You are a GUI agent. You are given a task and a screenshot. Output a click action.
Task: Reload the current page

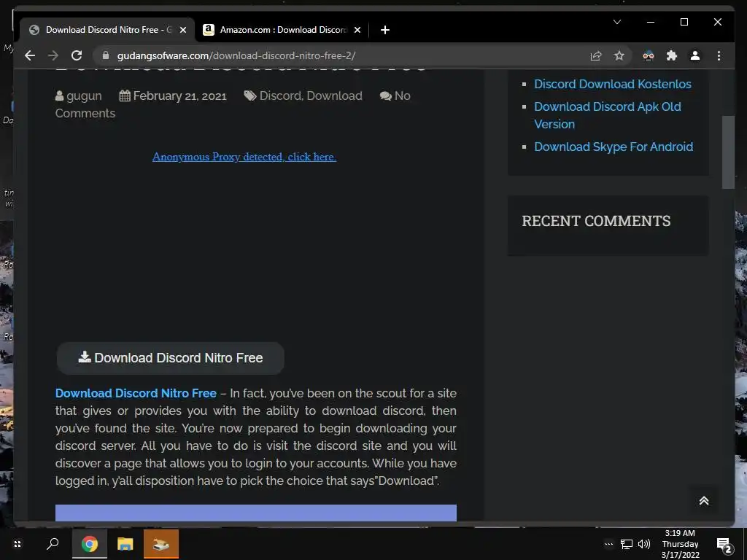click(77, 55)
